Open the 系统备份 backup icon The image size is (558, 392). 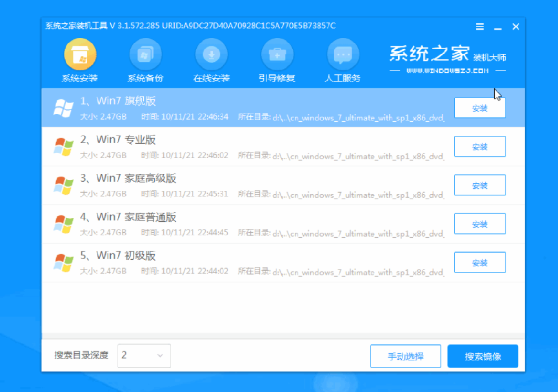click(x=146, y=54)
